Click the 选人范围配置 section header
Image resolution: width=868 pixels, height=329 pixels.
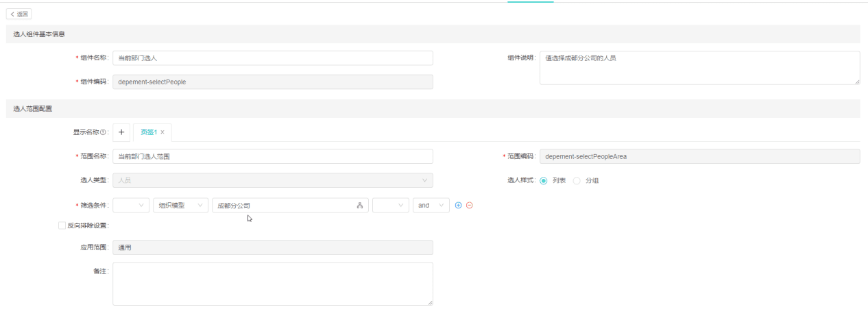433,108
